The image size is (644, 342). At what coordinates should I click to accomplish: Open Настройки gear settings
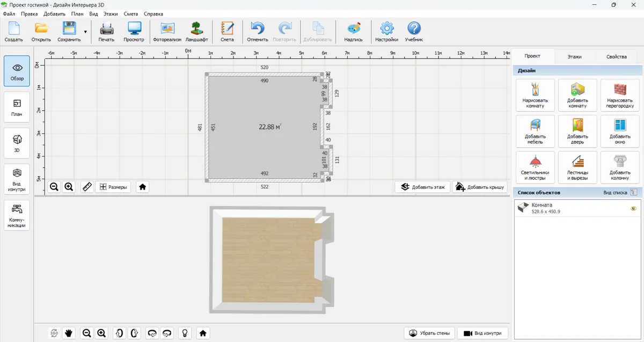pyautogui.click(x=386, y=32)
